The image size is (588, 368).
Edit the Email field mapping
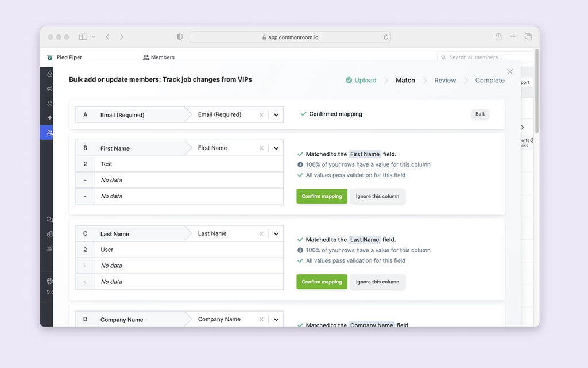(480, 114)
